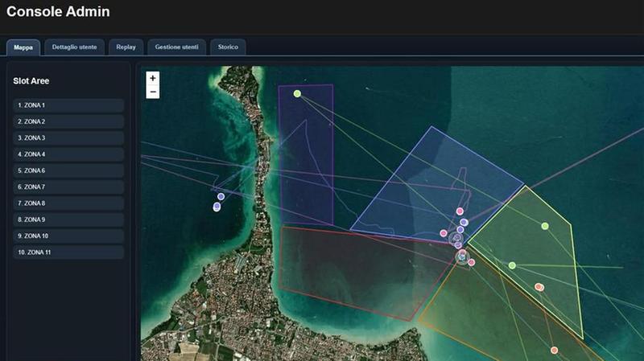Viewport: 644px width, 361px height.
Task: Go to the Storico tab
Action: tap(228, 47)
